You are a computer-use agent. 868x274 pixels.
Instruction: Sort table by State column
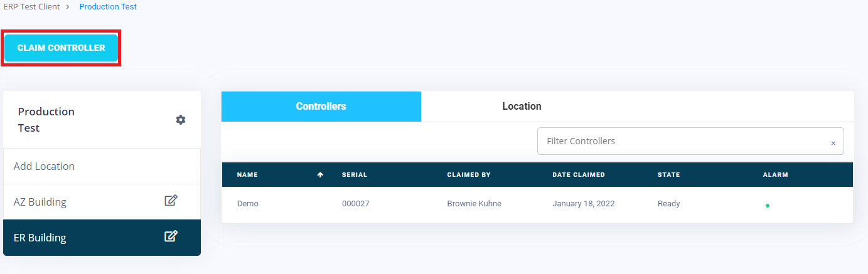[x=668, y=175]
